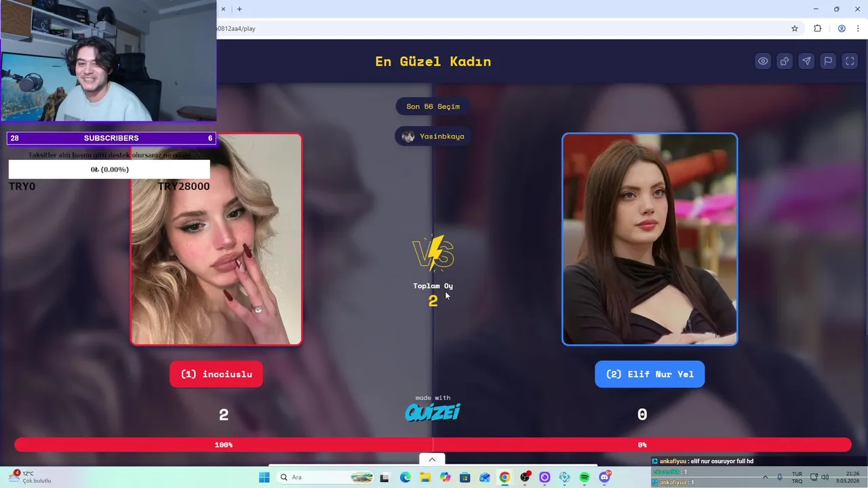Open File Explorer from taskbar

coord(425,477)
